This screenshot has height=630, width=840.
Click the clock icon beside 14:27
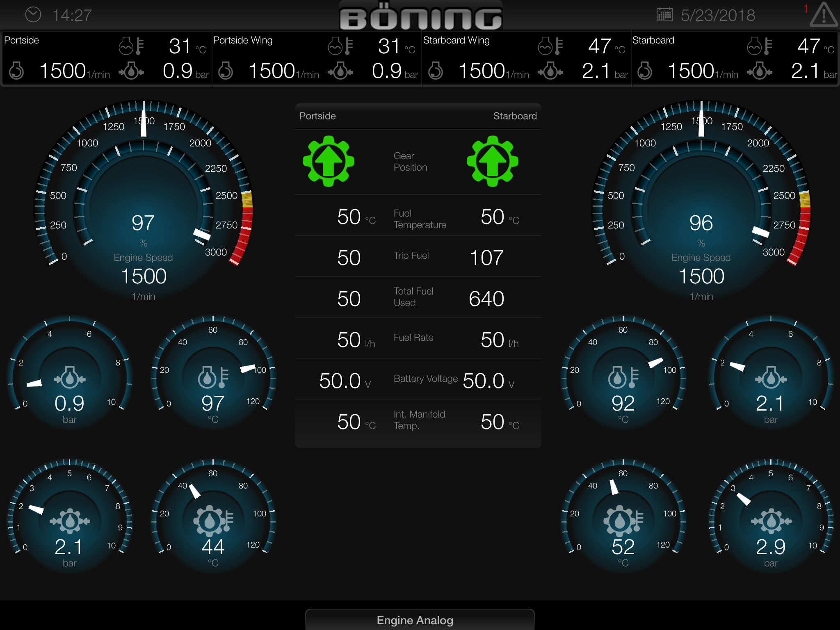[x=33, y=15]
